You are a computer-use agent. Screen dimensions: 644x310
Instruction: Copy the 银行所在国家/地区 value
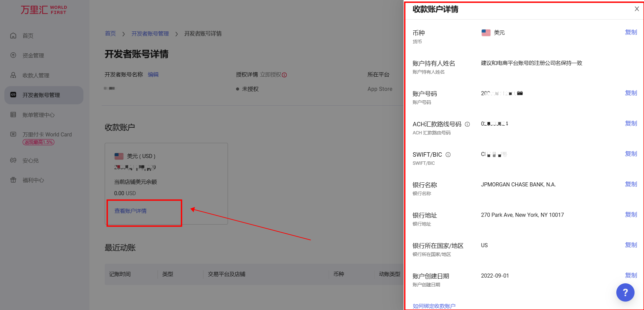(631, 245)
